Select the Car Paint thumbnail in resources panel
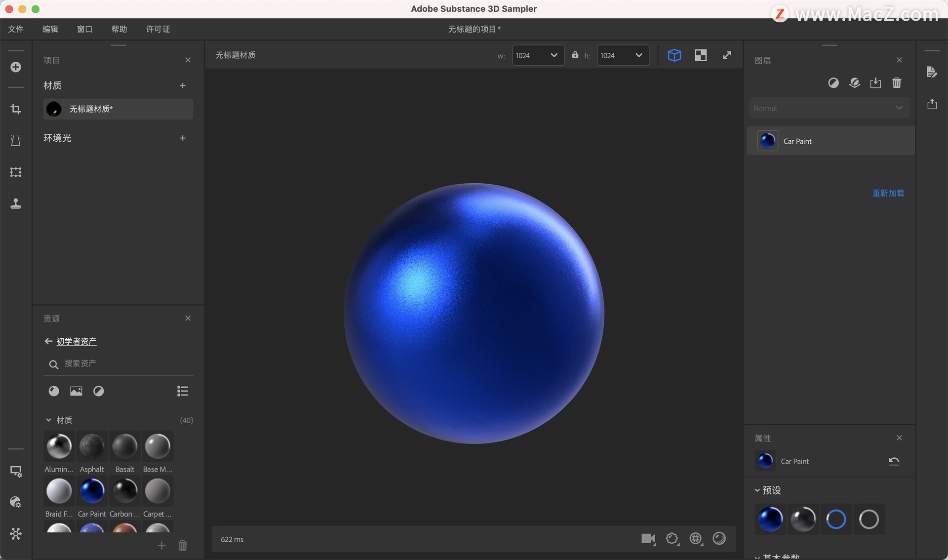The height and width of the screenshot is (560, 948). tap(92, 491)
